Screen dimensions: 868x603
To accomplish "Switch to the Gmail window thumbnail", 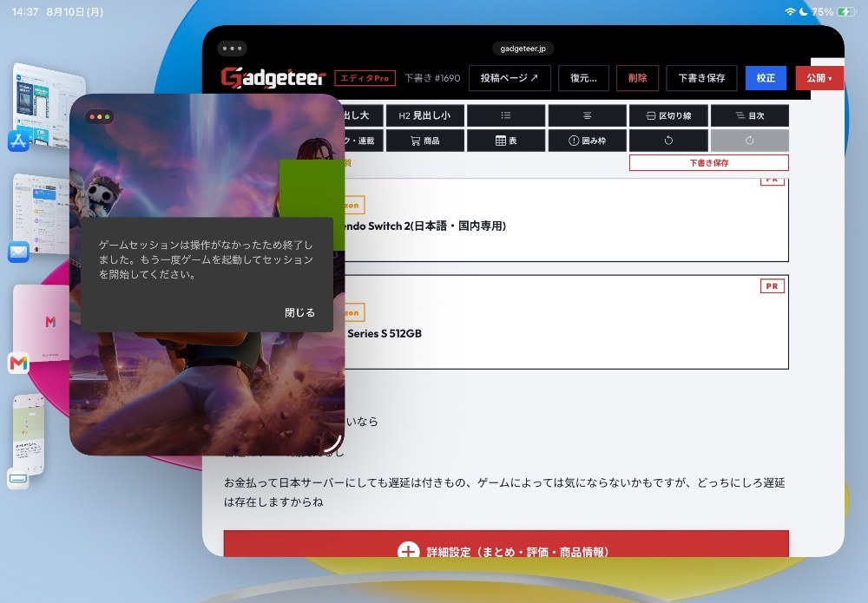I will tap(42, 323).
